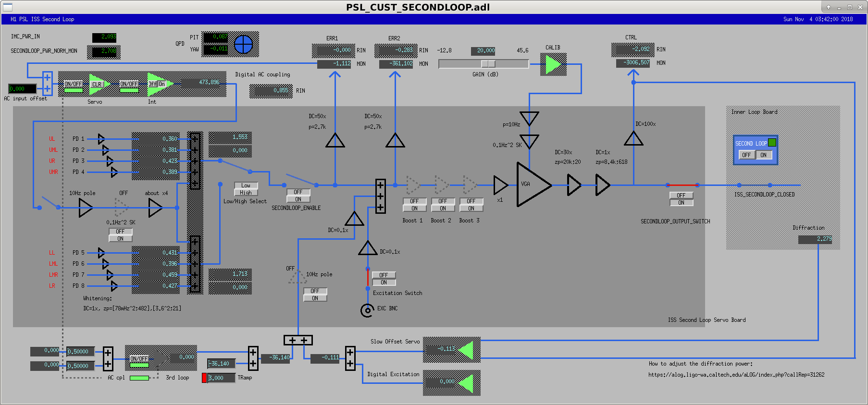
Task: Click the EXC BNC connector icon
Action: point(367,310)
